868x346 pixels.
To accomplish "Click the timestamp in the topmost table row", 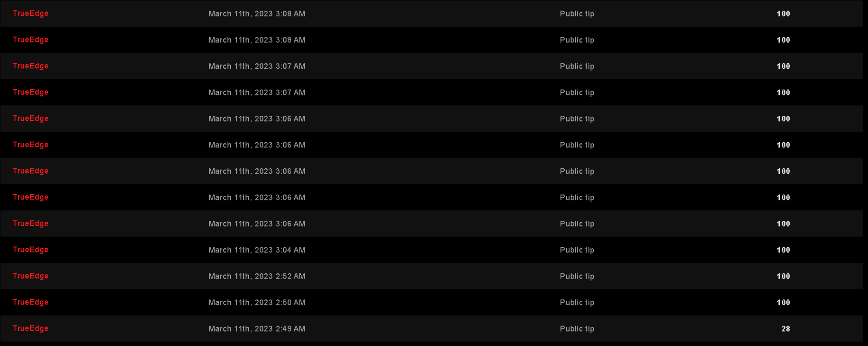I will 257,14.
